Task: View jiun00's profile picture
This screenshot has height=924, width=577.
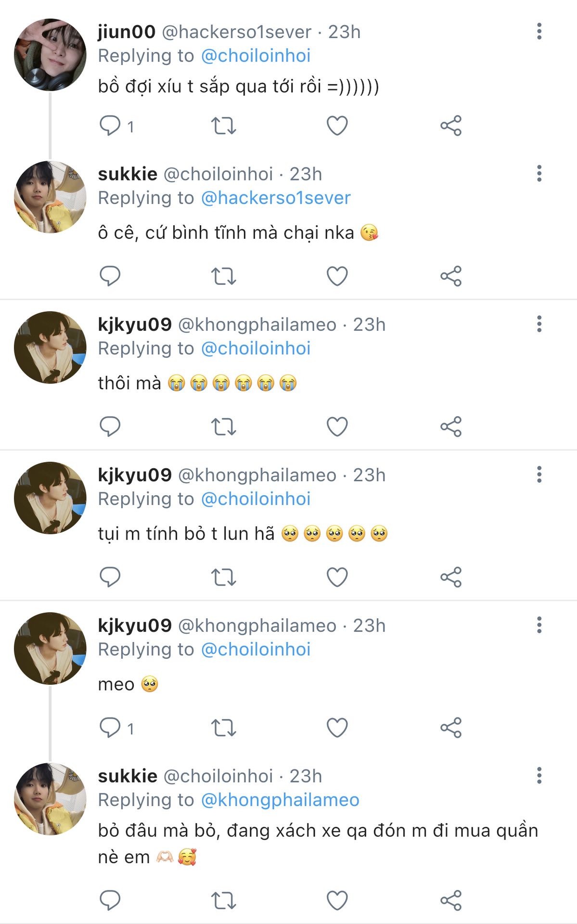Action: click(x=50, y=55)
